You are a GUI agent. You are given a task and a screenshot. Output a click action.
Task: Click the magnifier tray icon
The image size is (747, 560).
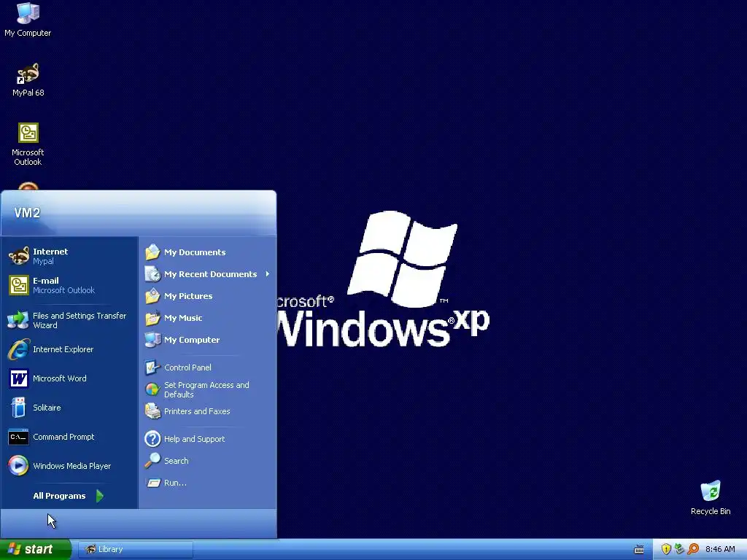point(693,549)
